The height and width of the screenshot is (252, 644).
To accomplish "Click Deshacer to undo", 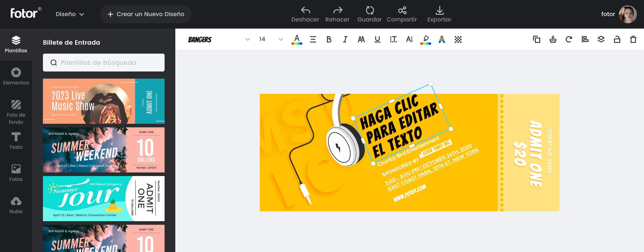I will click(305, 14).
